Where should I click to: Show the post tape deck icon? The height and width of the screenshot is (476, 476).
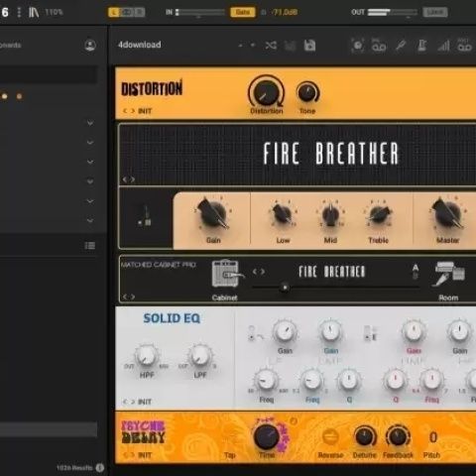point(464,46)
